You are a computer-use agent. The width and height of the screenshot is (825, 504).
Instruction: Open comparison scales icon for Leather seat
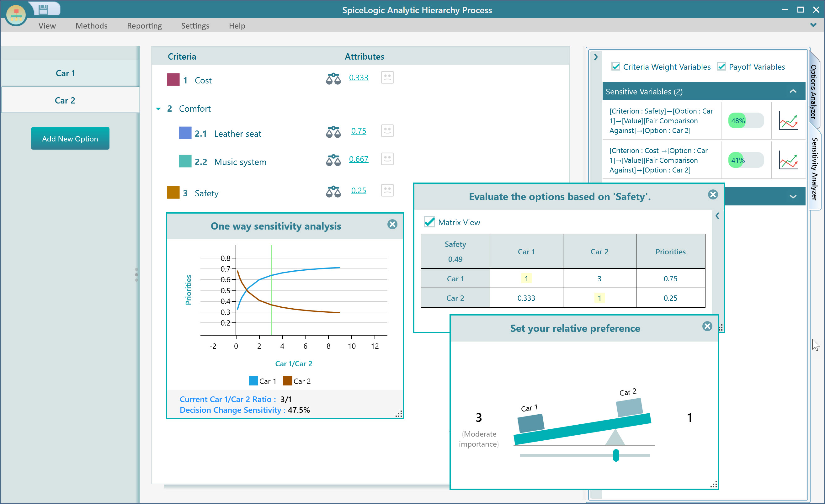[333, 132]
